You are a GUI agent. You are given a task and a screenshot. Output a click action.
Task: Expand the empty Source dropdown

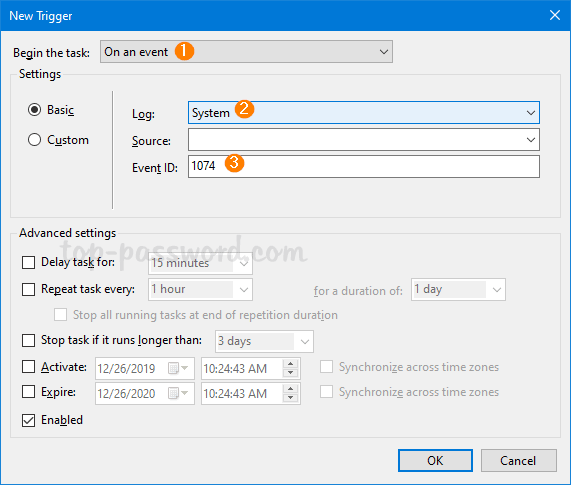363,139
